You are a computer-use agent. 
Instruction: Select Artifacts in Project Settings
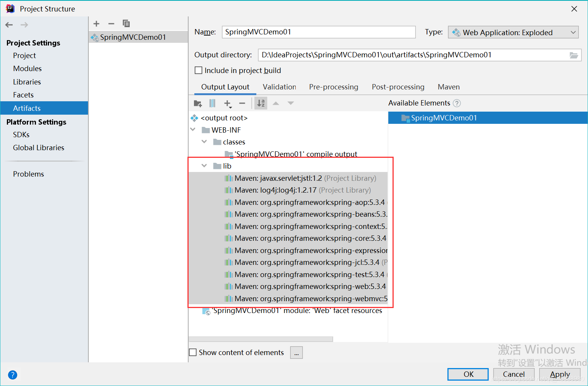44,108
